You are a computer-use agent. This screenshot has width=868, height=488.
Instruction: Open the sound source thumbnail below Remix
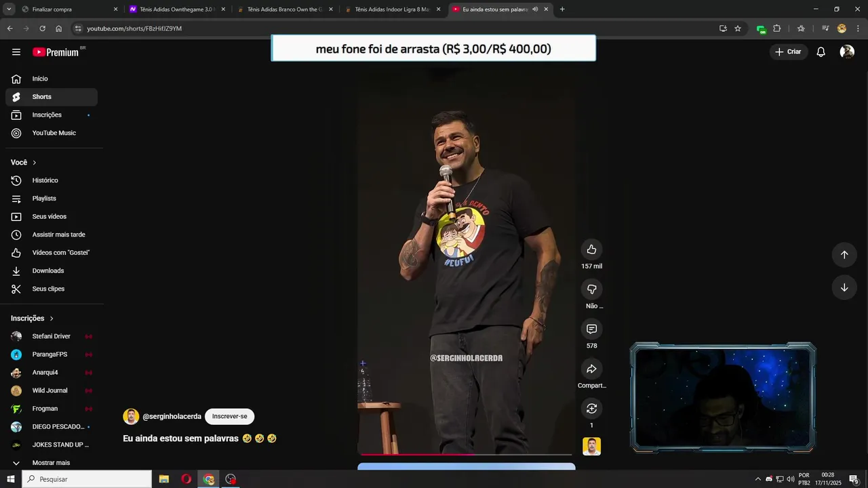pos(591,447)
